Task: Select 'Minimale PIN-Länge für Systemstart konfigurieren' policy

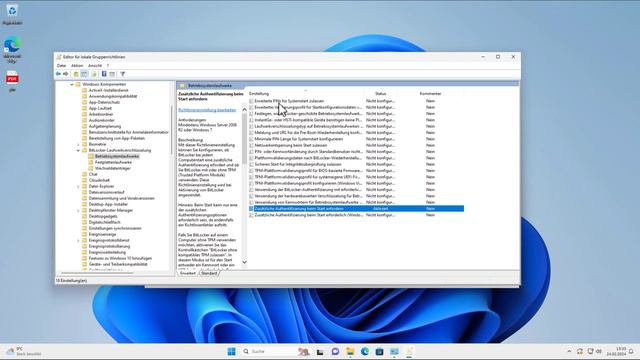Action: pos(299,139)
